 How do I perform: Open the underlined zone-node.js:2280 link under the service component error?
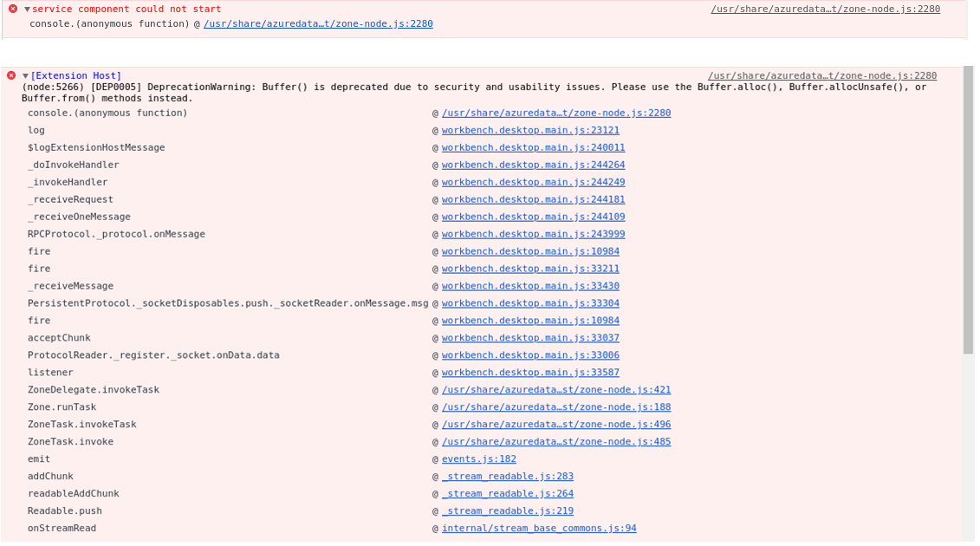tap(318, 23)
